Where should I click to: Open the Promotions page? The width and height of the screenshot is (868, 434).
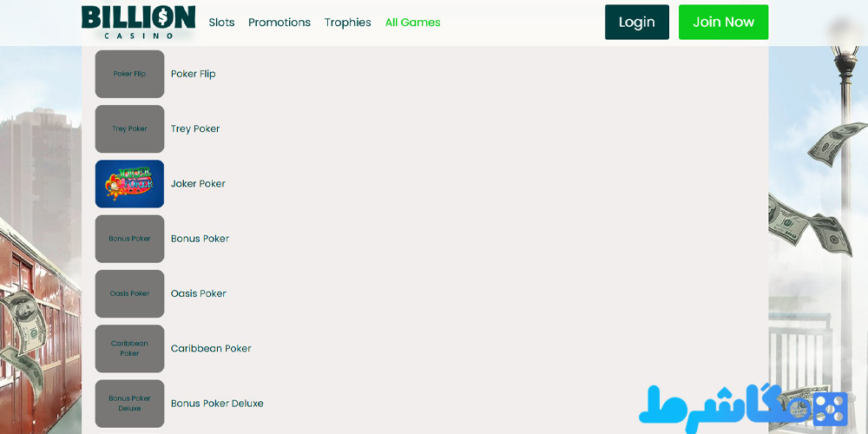pos(279,23)
